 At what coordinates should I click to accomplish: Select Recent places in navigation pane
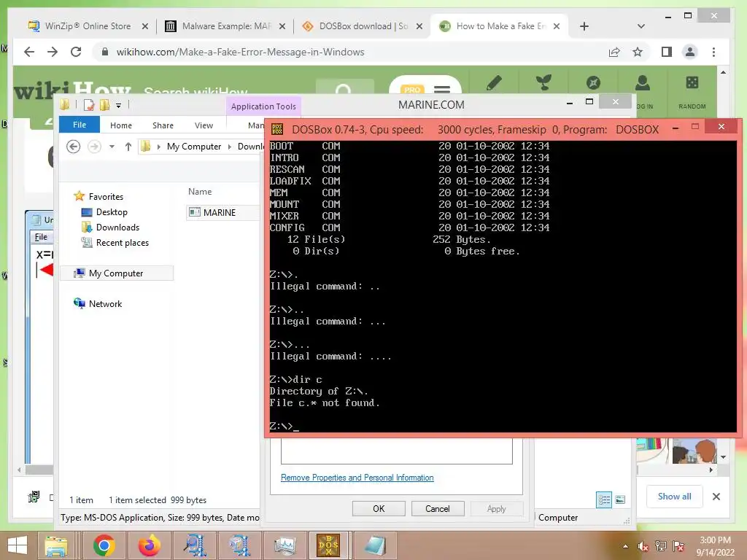click(x=122, y=242)
